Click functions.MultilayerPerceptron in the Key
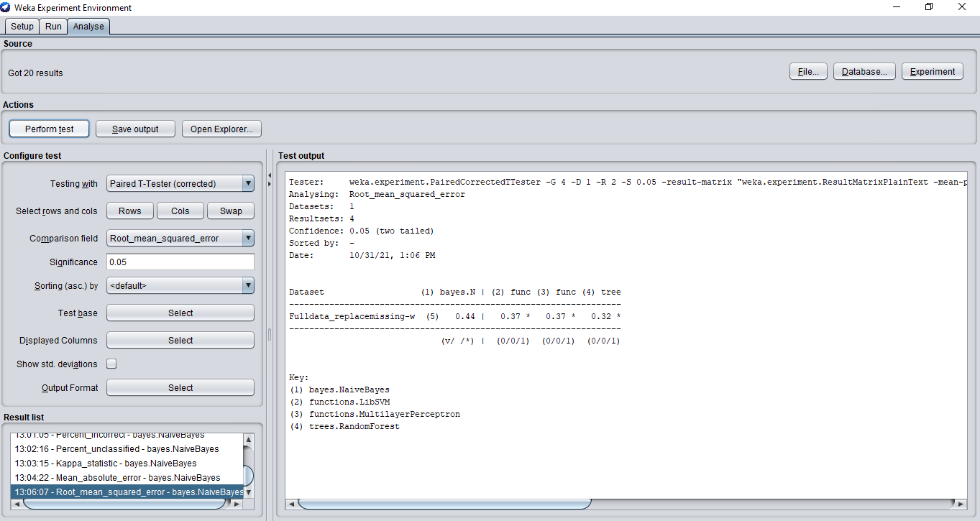This screenshot has width=980, height=521. (385, 414)
